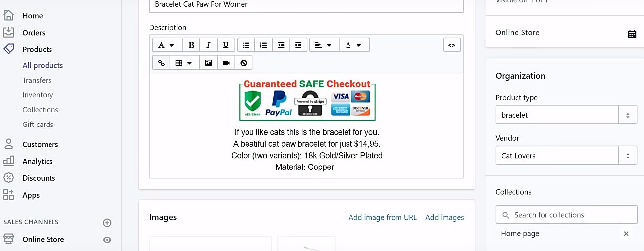Open the text alignment dropdown
The width and height of the screenshot is (644, 251).
point(324,45)
